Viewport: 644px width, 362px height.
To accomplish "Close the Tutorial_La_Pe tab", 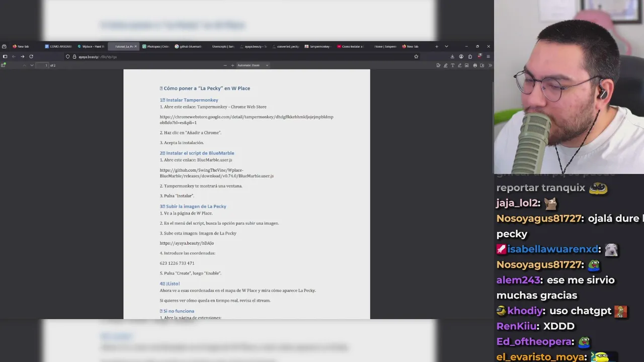I will [135, 46].
